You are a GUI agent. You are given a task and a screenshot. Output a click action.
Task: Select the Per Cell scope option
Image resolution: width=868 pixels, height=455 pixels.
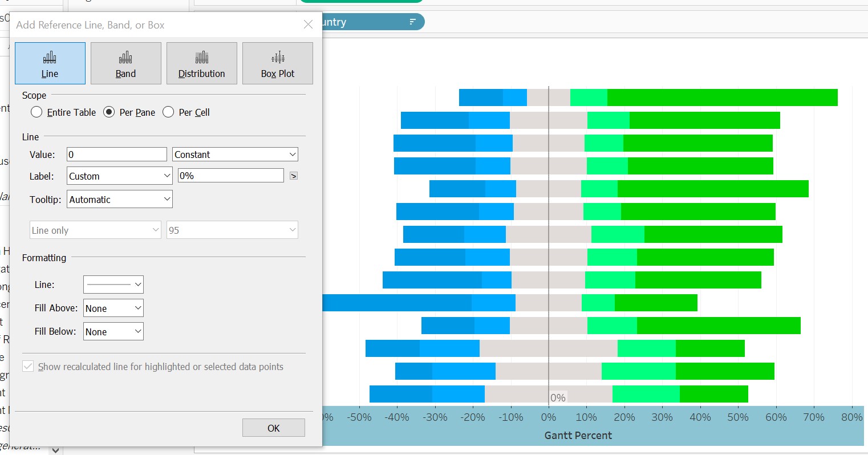coord(168,112)
